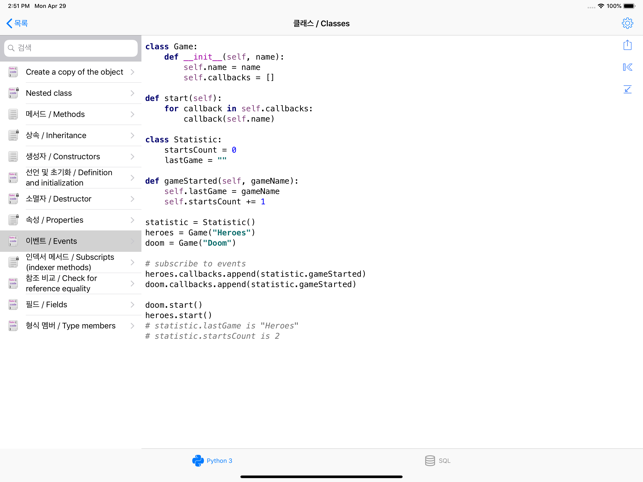Tap chevron on Properties row
Screen dimensions: 643x482
pyautogui.click(x=132, y=220)
